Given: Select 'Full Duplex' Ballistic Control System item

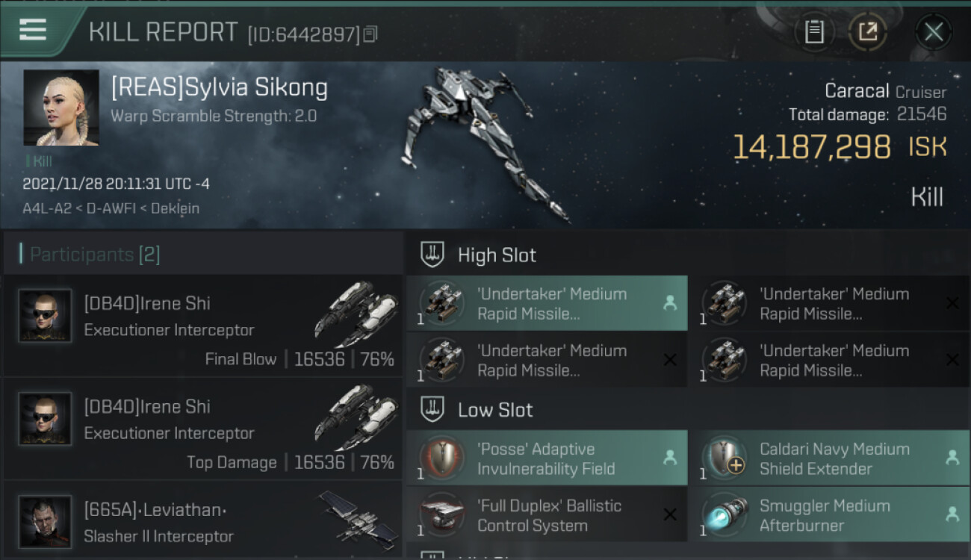Looking at the screenshot, I should (547, 515).
